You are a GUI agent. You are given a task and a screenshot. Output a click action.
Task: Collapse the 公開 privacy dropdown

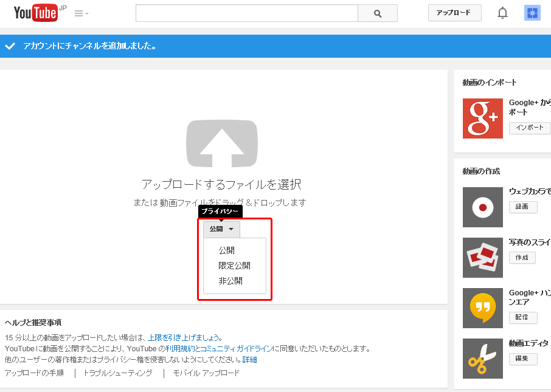click(x=221, y=229)
